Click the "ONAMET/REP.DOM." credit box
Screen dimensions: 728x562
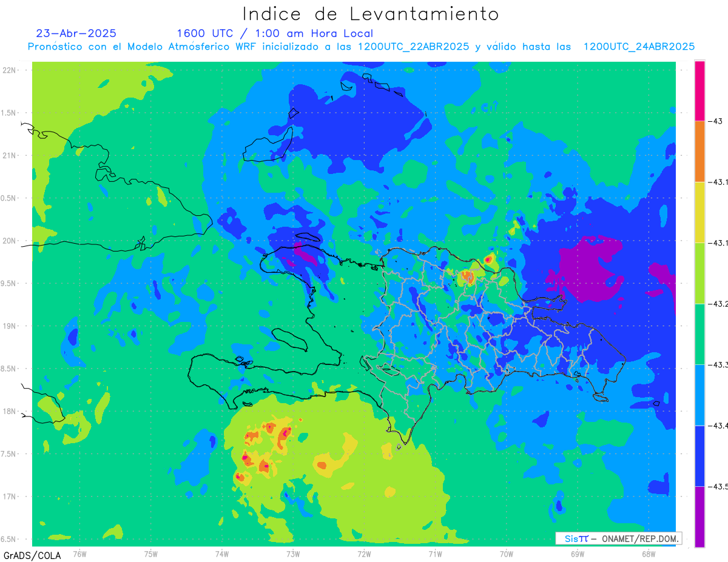pos(618,538)
